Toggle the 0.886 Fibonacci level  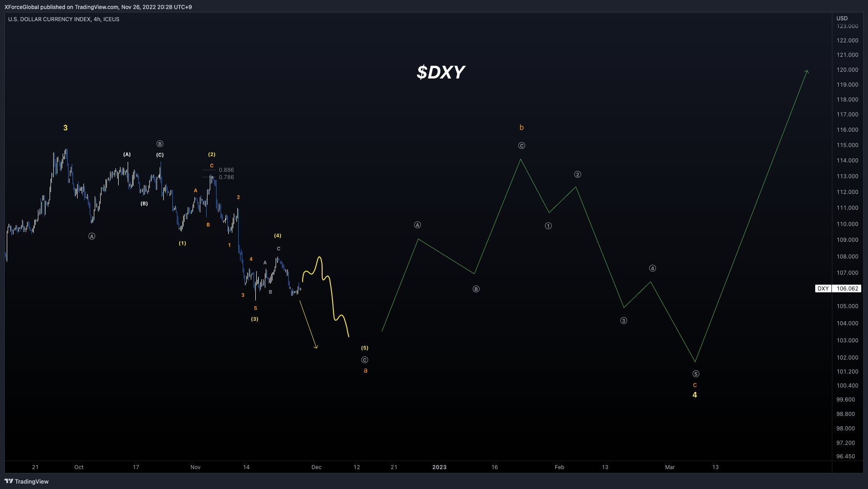coord(226,170)
